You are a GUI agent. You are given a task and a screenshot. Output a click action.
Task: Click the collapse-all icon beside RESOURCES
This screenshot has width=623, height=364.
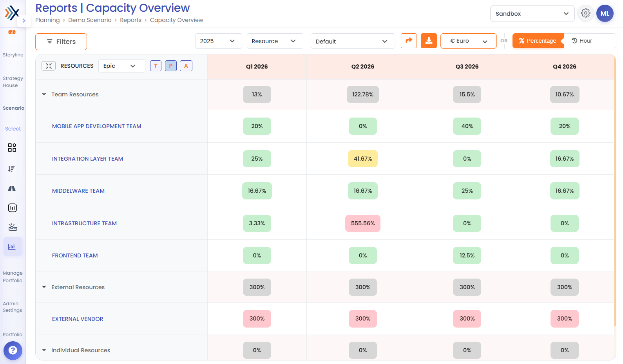point(49,66)
